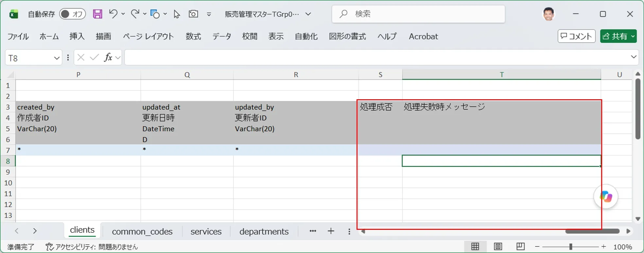
Task: Switch to Normal view icon
Action: click(475, 247)
